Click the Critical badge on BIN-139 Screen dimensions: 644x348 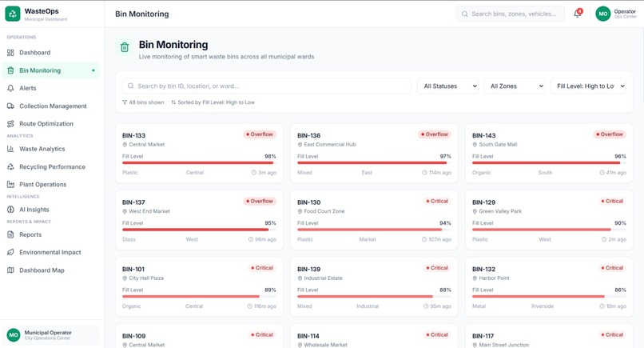coord(436,268)
